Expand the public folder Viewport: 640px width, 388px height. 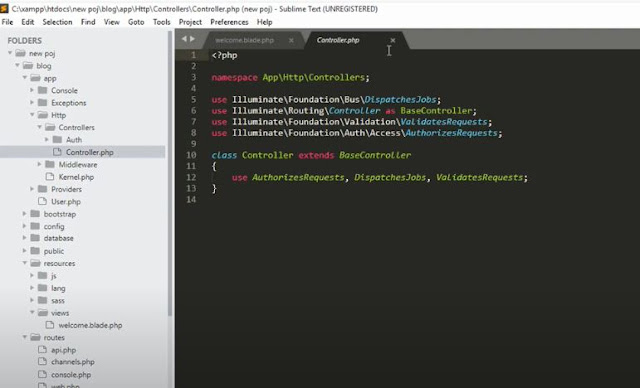[x=24, y=251]
